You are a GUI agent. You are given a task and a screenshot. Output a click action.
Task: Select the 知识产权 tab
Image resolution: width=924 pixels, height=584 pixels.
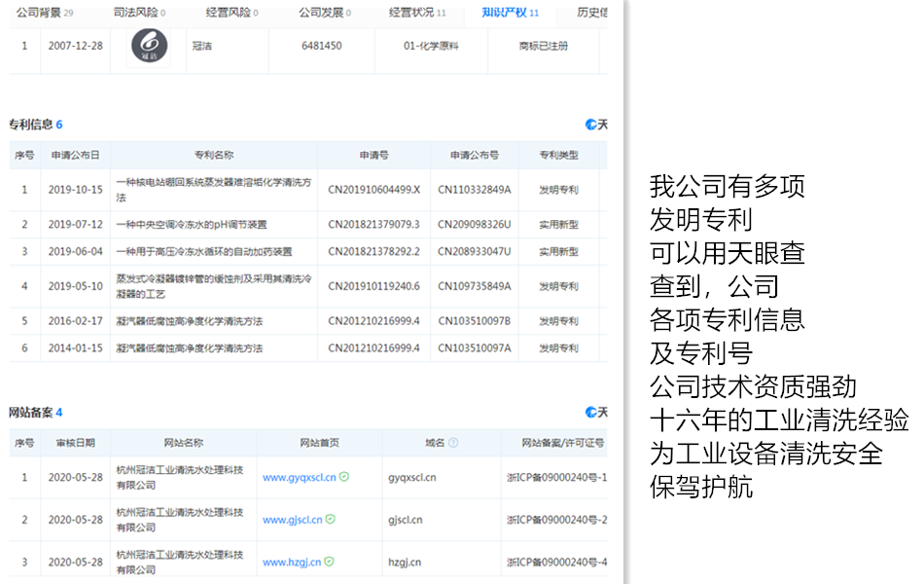click(x=511, y=13)
